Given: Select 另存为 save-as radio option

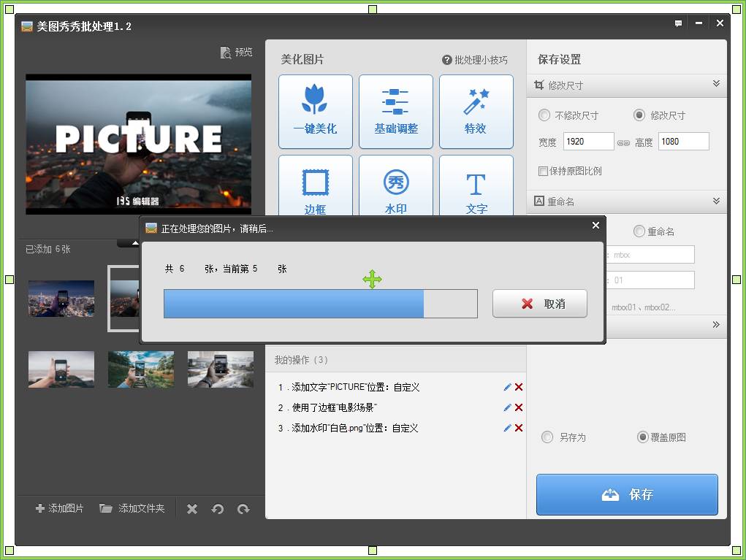Looking at the screenshot, I should click(x=547, y=437).
